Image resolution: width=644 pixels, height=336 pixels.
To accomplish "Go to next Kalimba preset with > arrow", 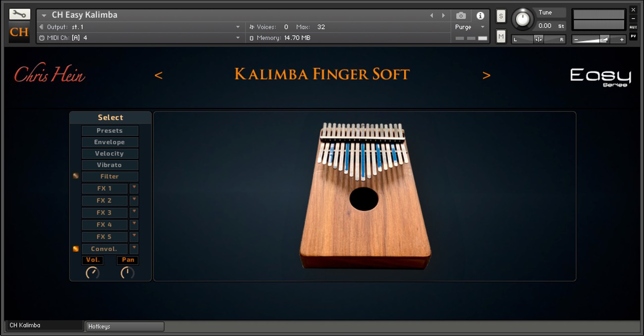I will pyautogui.click(x=486, y=75).
